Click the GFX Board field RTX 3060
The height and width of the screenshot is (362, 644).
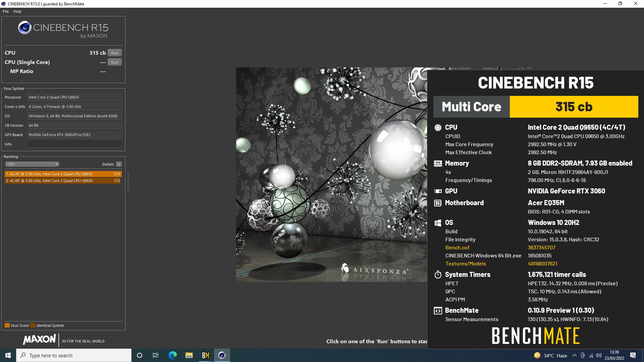(x=74, y=135)
